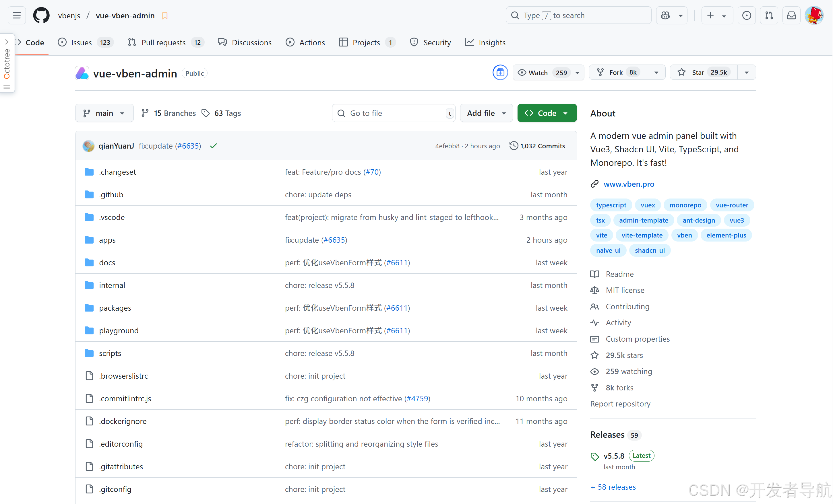The width and height of the screenshot is (833, 504).
Task: Open the hamburger navigation menu
Action: pyautogui.click(x=17, y=15)
